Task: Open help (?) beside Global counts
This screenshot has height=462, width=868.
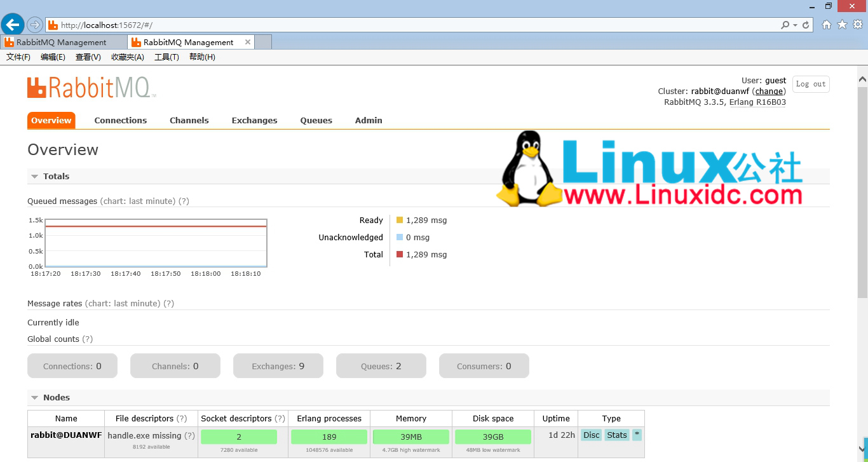Action: click(x=88, y=339)
